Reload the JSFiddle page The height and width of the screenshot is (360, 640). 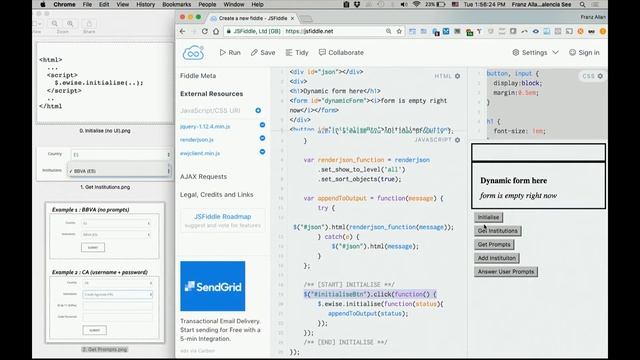click(204, 31)
